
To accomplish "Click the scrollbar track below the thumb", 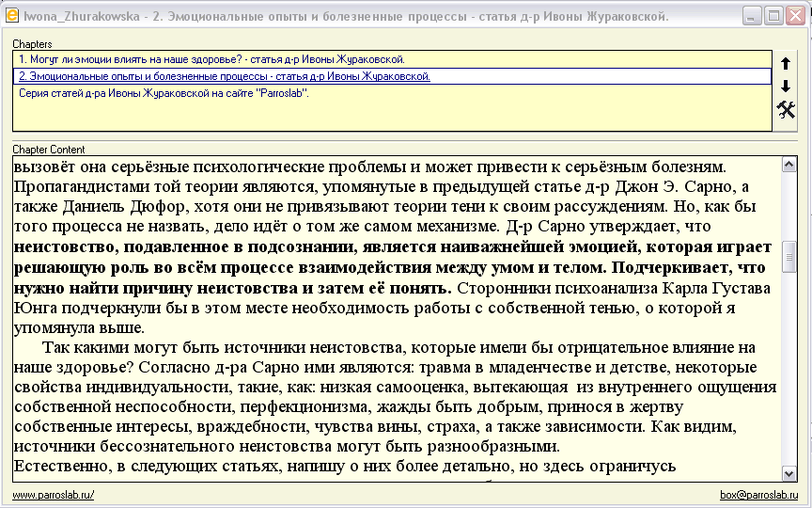I will pyautogui.click(x=789, y=376).
